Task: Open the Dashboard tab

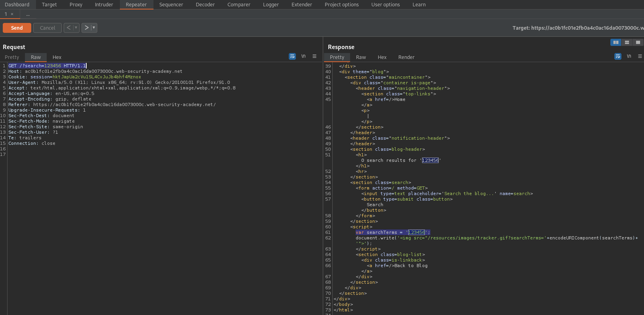Action: click(17, 5)
